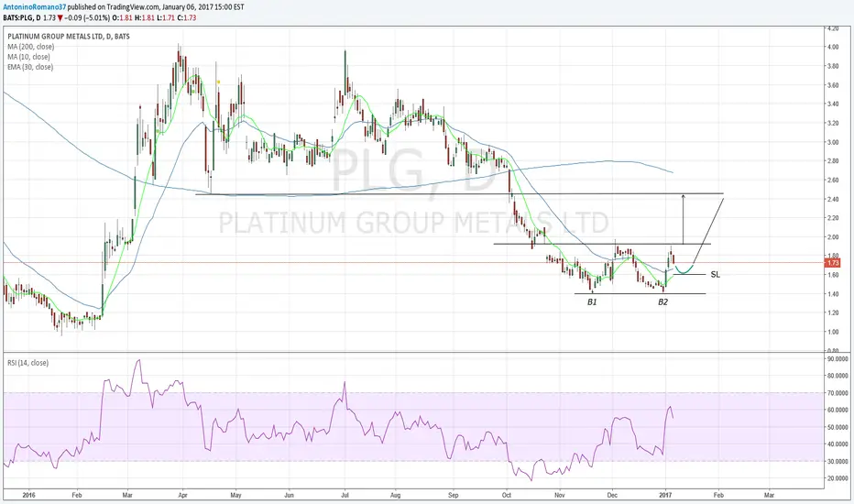The width and height of the screenshot is (854, 504).
Task: Select the MA (200, close) indicator legend
Action: [x=30, y=47]
